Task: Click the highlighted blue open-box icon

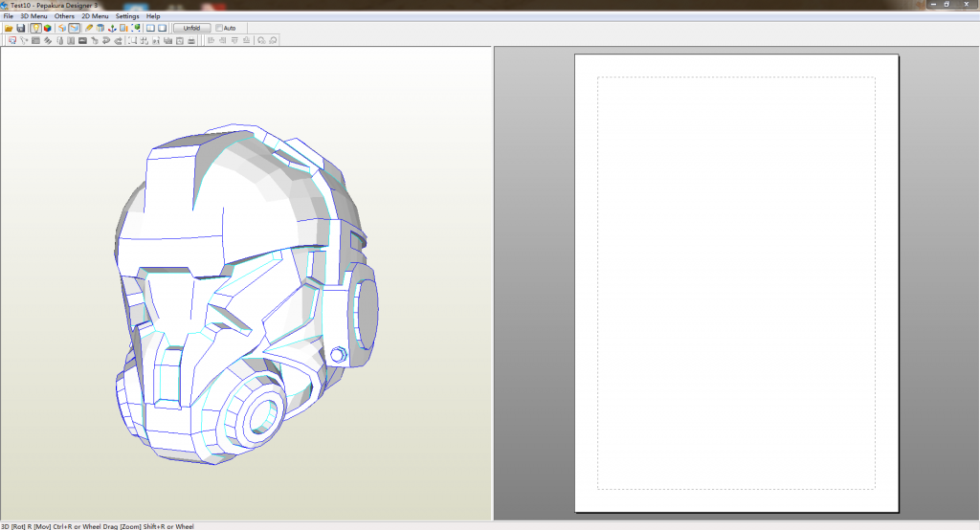Action: pos(75,28)
